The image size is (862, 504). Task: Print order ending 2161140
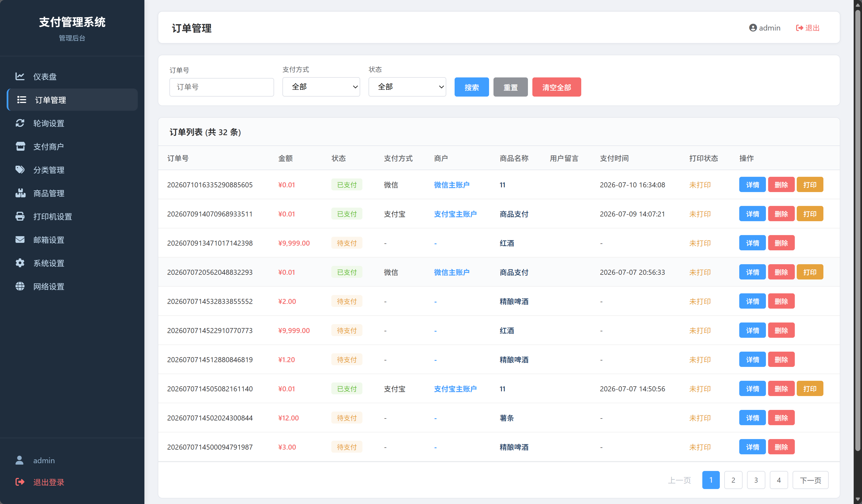(810, 389)
